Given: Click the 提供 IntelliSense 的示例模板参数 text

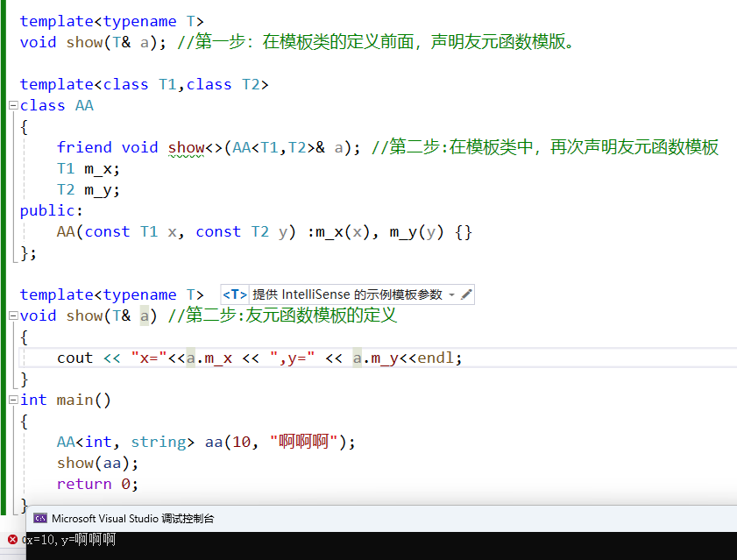Looking at the screenshot, I should pos(347,294).
